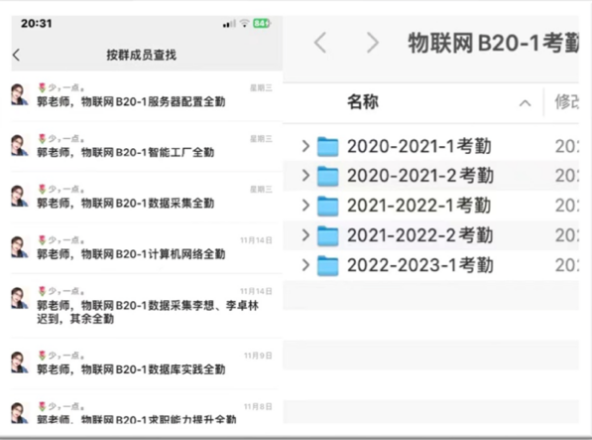Image resolution: width=592 pixels, height=440 pixels.
Task: Tap sender avatar beside 计算机网络全勤 message
Action: (x=19, y=247)
